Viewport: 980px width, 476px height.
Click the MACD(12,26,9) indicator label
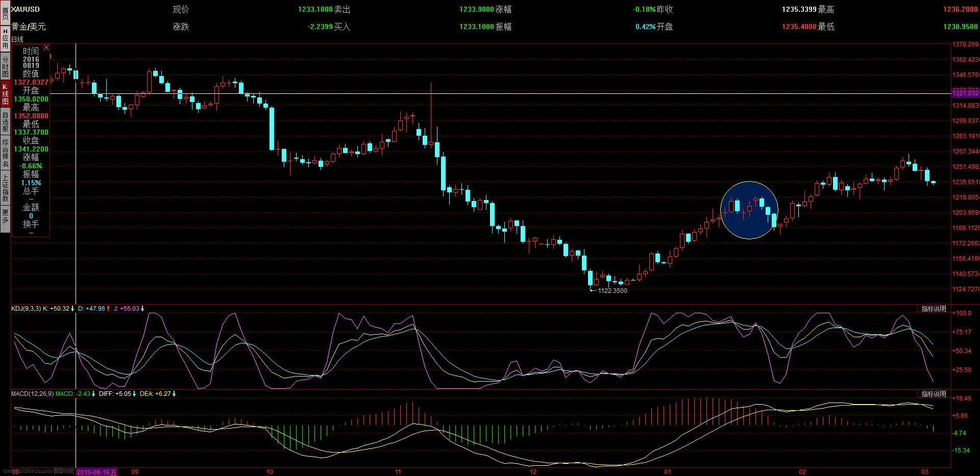click(32, 394)
